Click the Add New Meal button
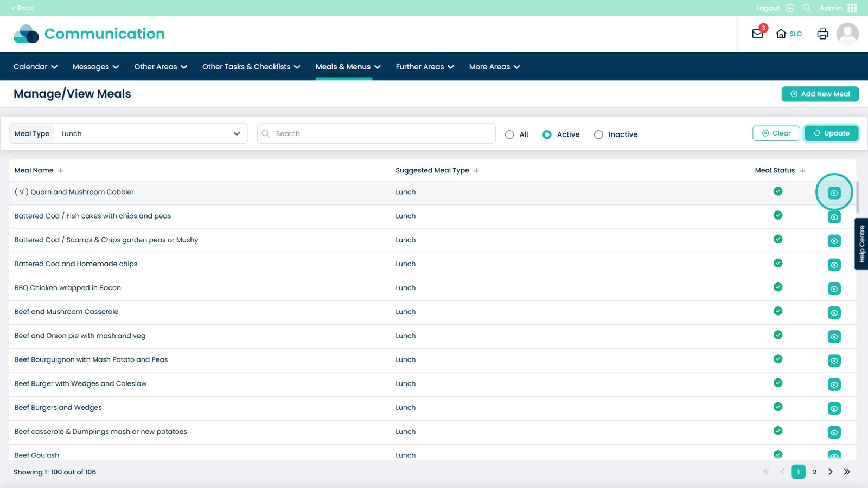 (x=820, y=94)
